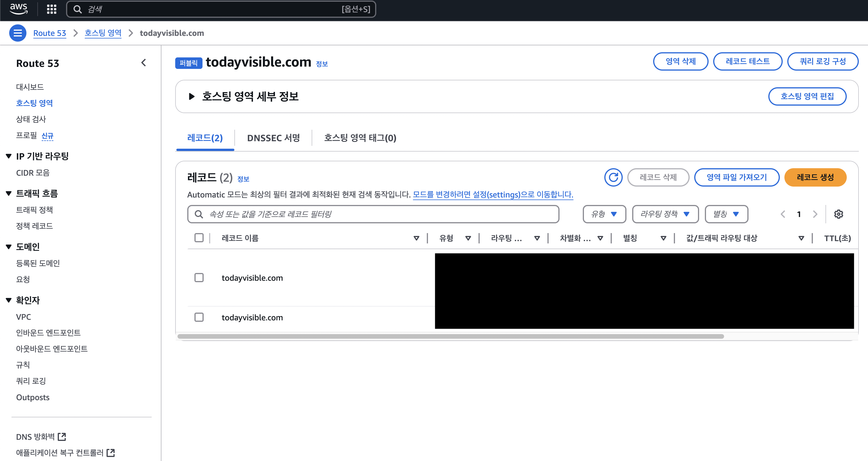Click the 애플리케이션 복구 컨트롤러 external link icon
The width and height of the screenshot is (868, 461).
(111, 453)
